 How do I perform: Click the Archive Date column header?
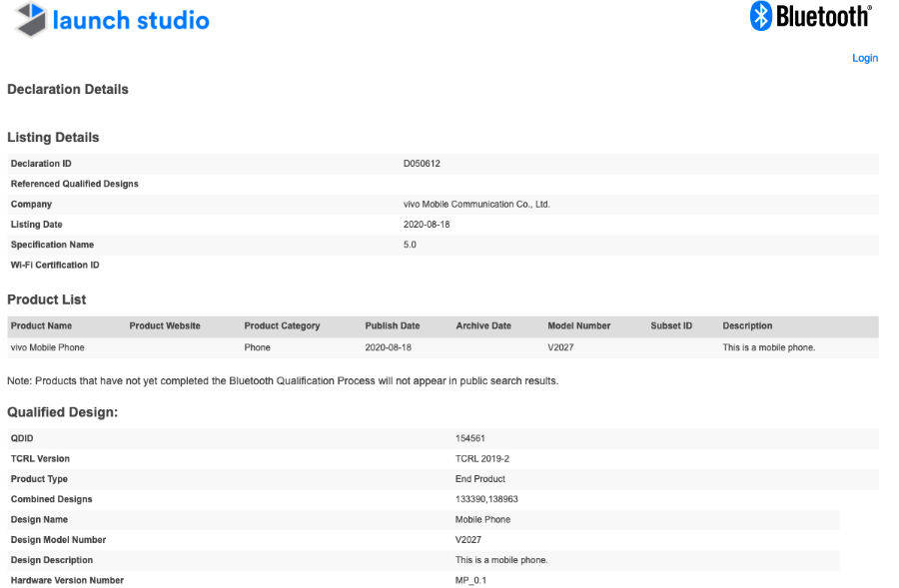483,326
